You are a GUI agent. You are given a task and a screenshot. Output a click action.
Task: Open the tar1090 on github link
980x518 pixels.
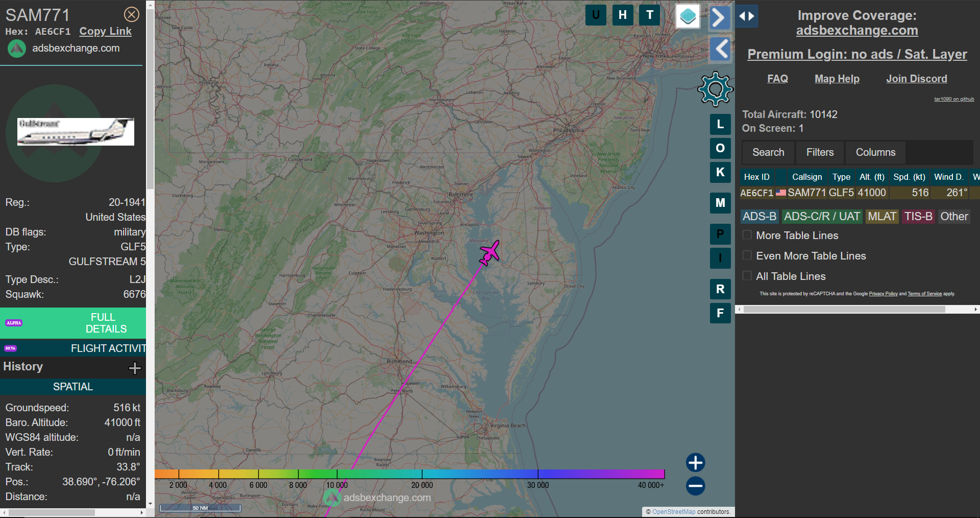[954, 99]
